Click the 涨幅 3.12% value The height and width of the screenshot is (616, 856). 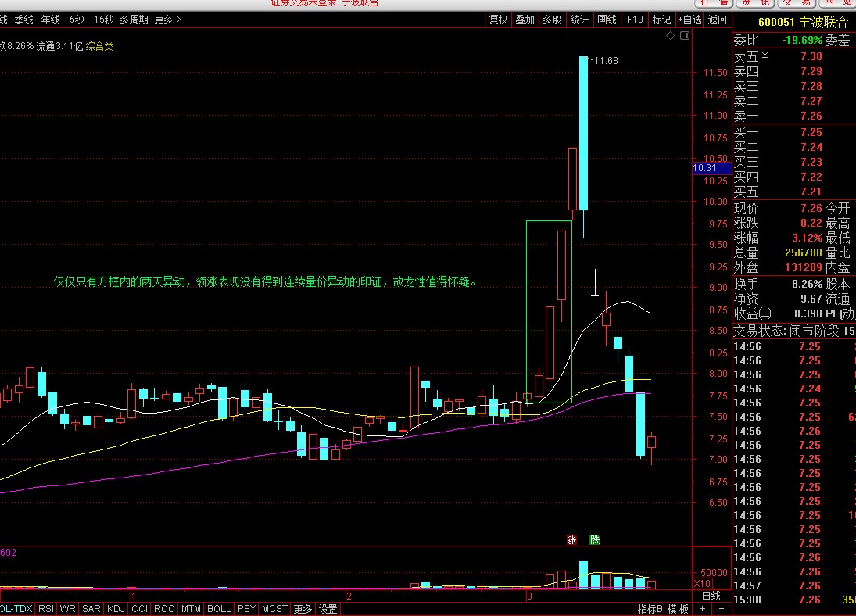click(807, 238)
